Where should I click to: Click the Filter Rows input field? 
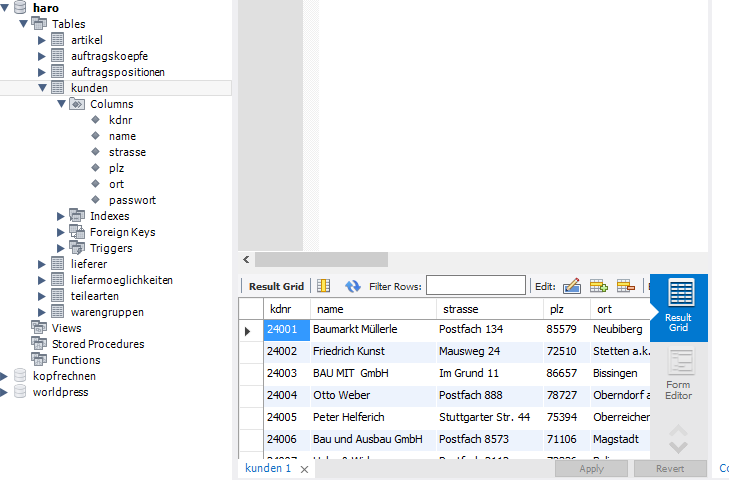pyautogui.click(x=476, y=285)
